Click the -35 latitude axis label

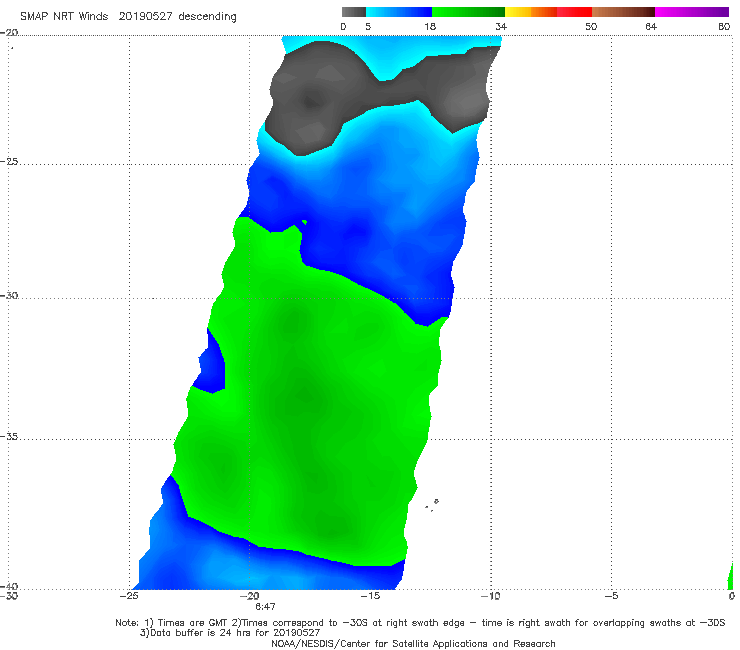click(9, 436)
